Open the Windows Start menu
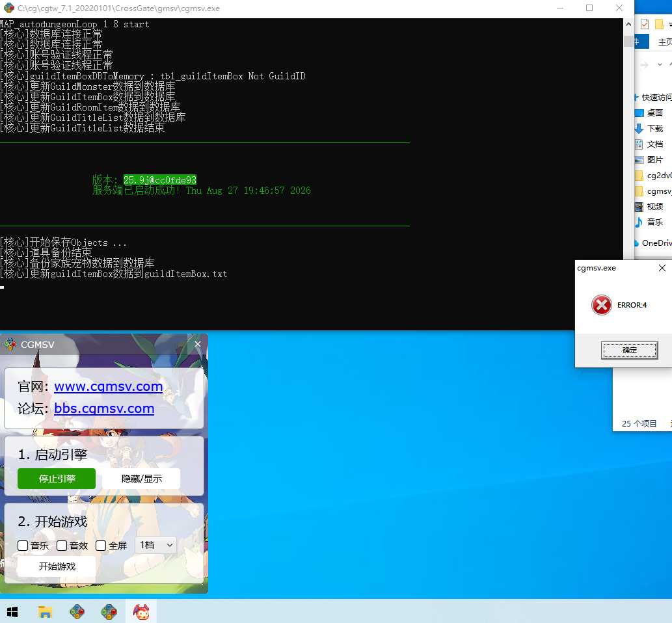Image resolution: width=672 pixels, height=623 pixels. pyautogui.click(x=12, y=612)
